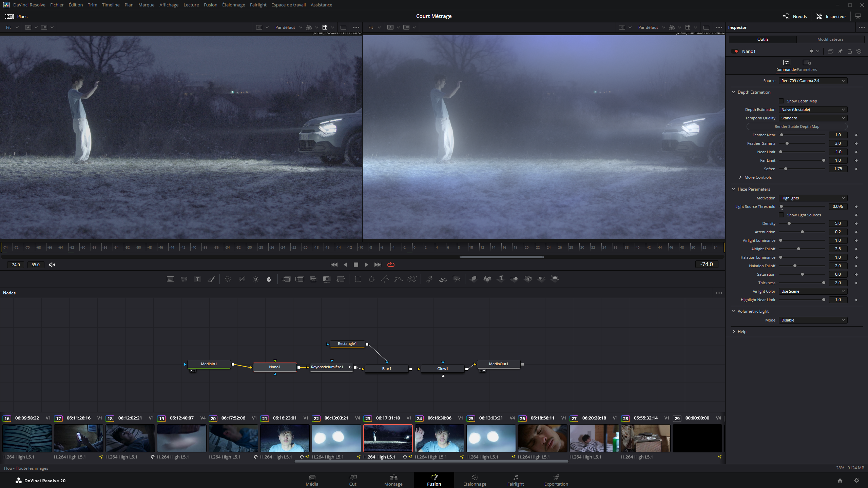Image resolution: width=868 pixels, height=488 pixels.
Task: Add an Ellipse mask from the toolbar
Action: (x=371, y=279)
